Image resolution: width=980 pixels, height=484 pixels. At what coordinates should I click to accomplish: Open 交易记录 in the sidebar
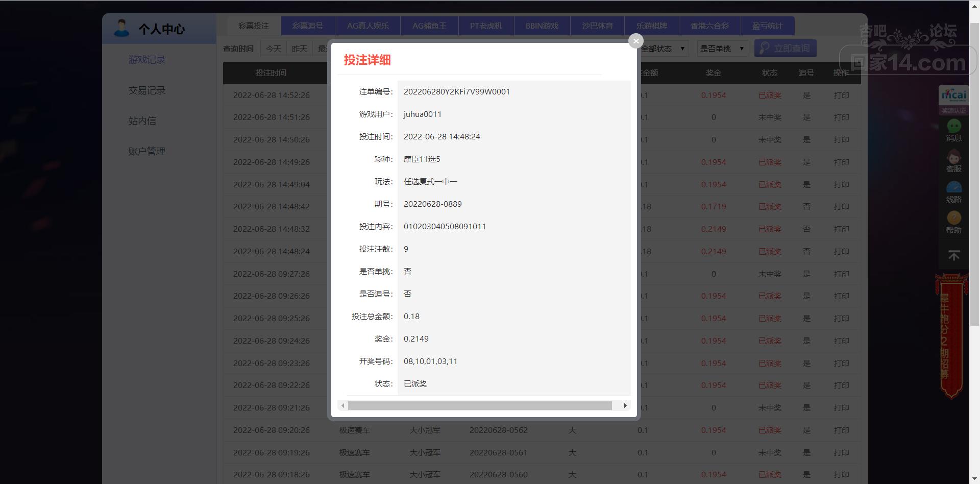click(x=147, y=90)
